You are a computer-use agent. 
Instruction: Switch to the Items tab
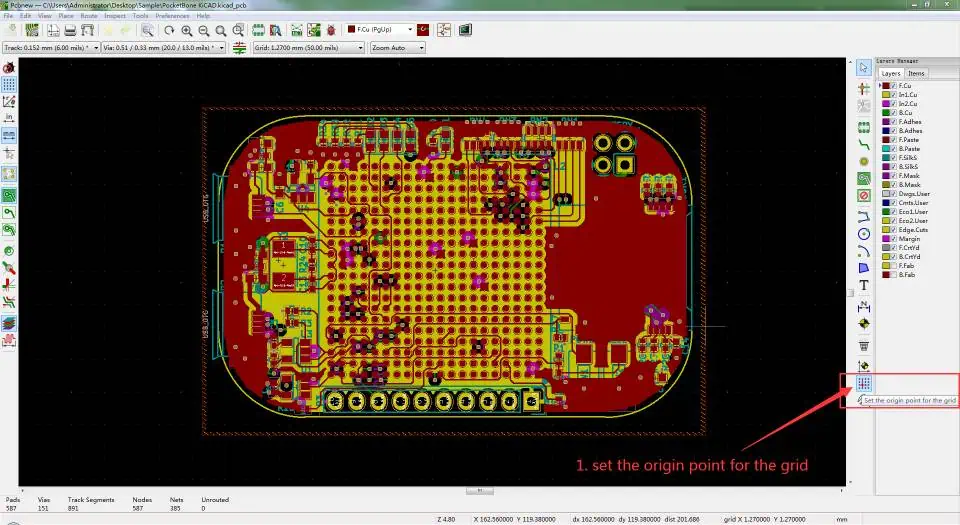point(916,73)
